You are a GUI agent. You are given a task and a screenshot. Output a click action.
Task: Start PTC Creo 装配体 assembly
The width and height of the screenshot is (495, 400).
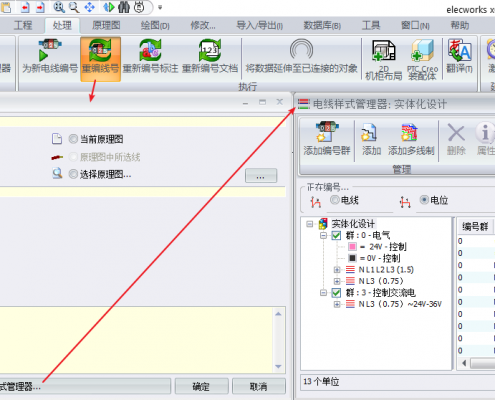click(422, 60)
